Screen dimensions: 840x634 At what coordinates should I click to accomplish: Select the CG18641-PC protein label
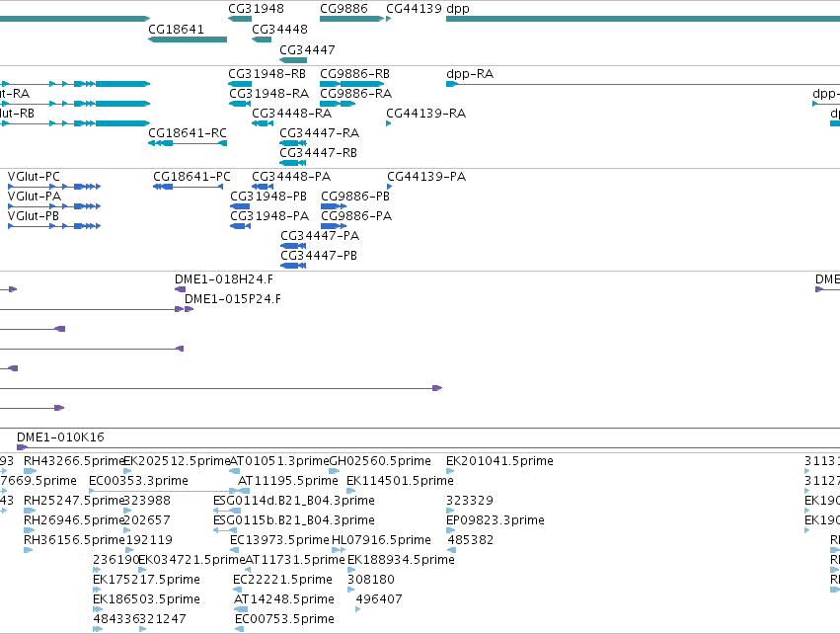pyautogui.click(x=191, y=177)
